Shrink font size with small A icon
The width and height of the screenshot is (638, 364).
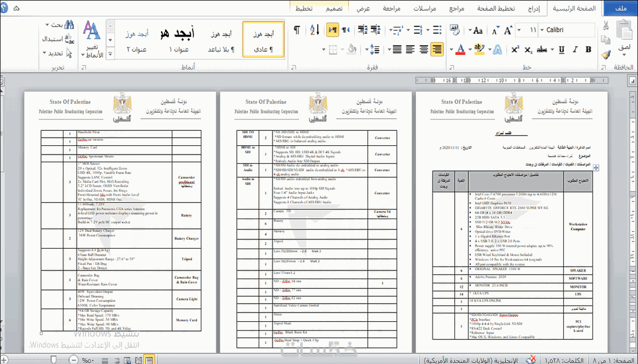point(495,30)
